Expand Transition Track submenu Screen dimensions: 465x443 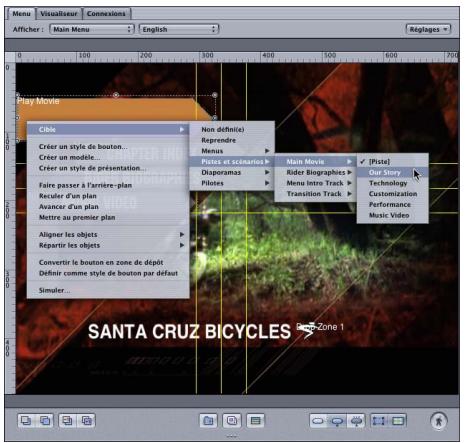(315, 194)
